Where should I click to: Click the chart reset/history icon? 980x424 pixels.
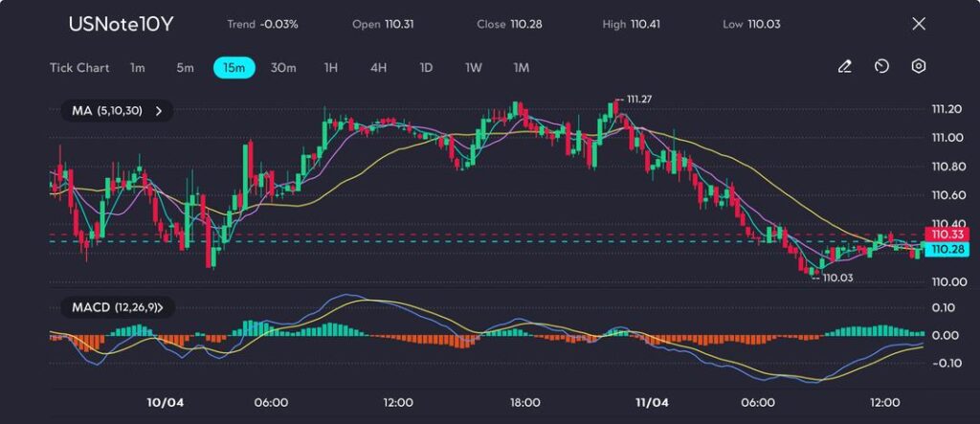pos(881,67)
